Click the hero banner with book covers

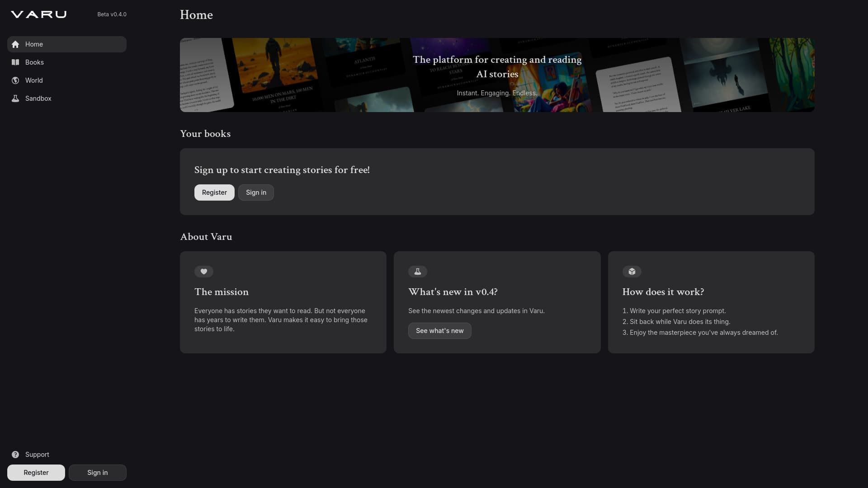click(x=497, y=75)
